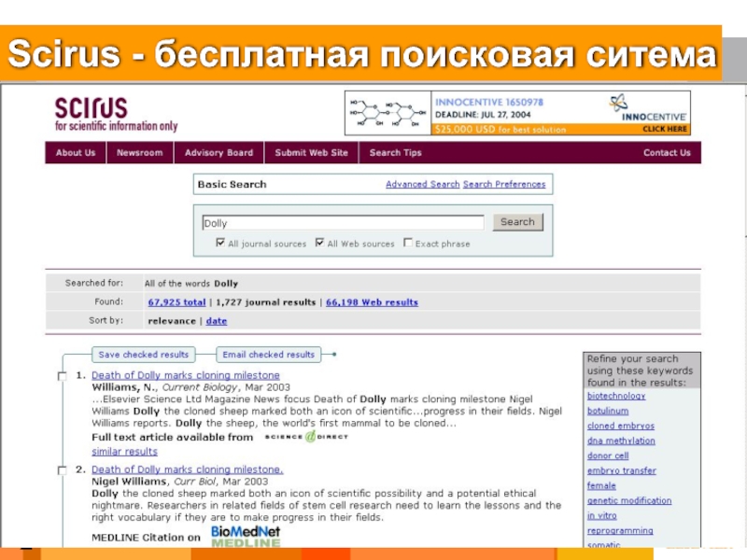
Task: Open the 67,925 total results link
Action: coord(176,302)
